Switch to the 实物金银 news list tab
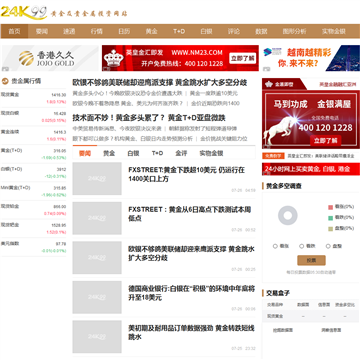 211,153
